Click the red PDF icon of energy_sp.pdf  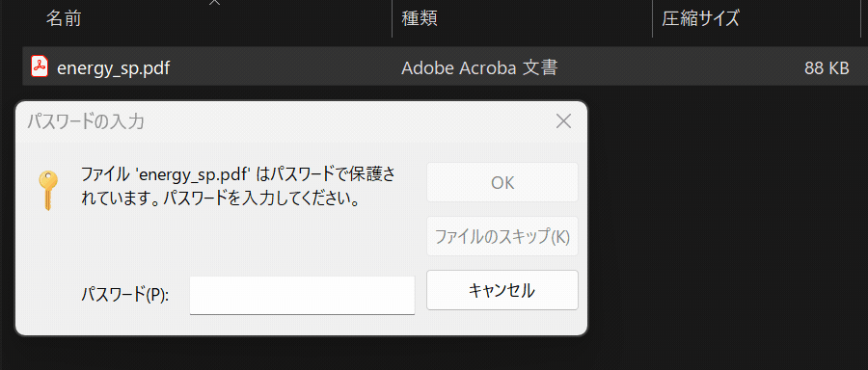click(40, 66)
